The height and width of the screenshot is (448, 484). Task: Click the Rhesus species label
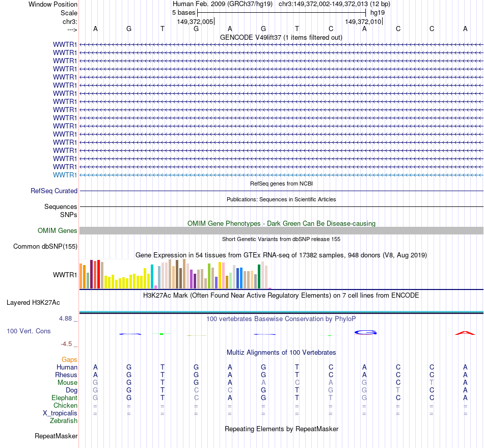[66, 375]
